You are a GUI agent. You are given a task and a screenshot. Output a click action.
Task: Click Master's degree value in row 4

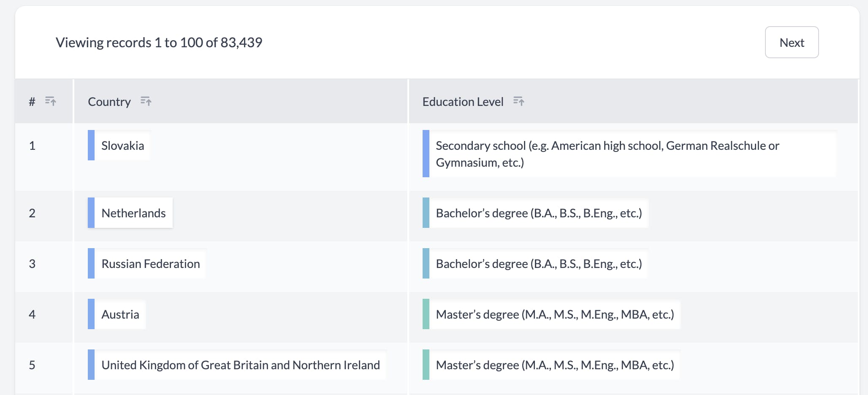555,314
